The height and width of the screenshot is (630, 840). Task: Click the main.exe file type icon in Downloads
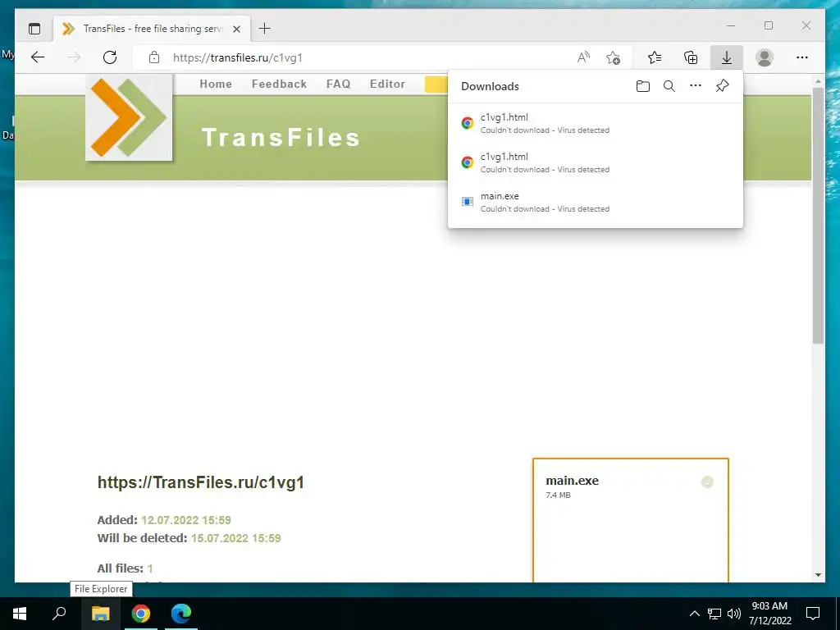click(x=467, y=202)
